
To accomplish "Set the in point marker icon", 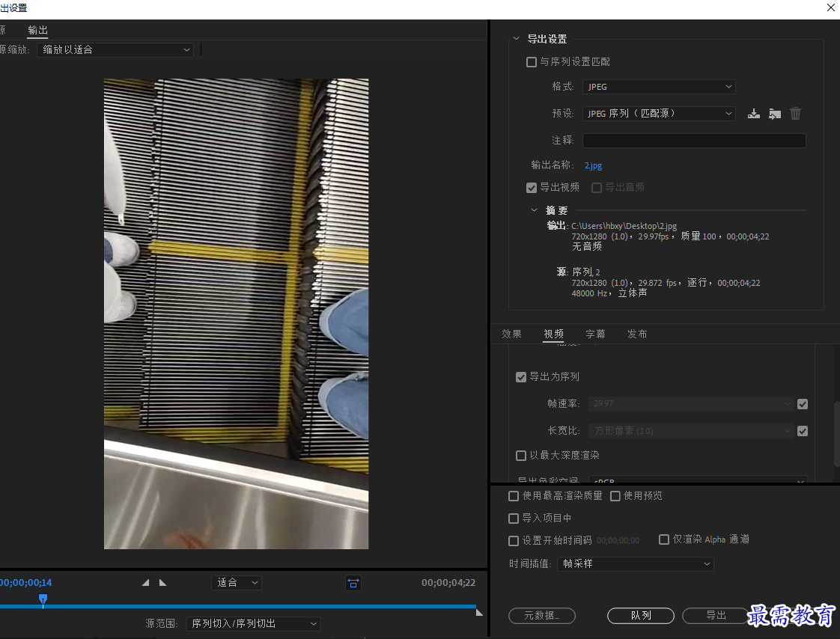I will click(146, 583).
